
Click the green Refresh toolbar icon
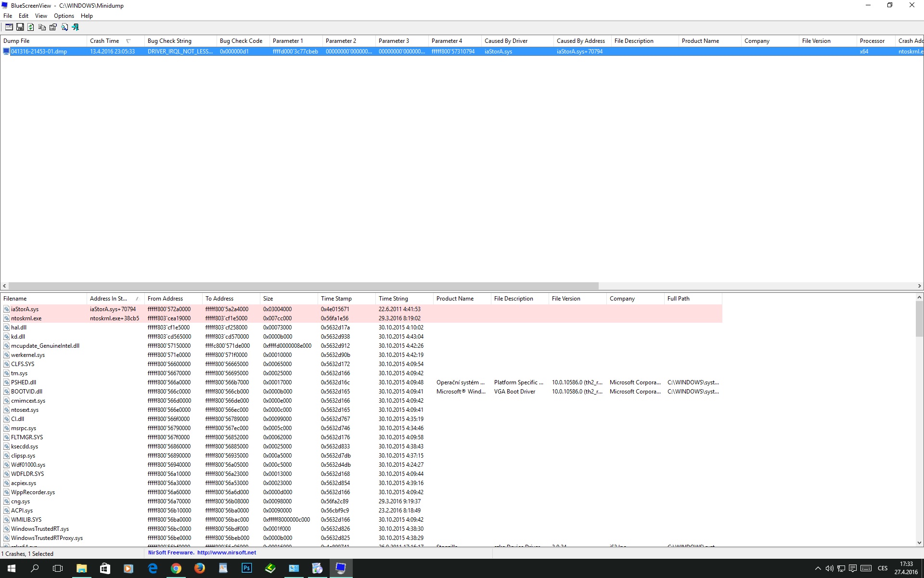31,27
